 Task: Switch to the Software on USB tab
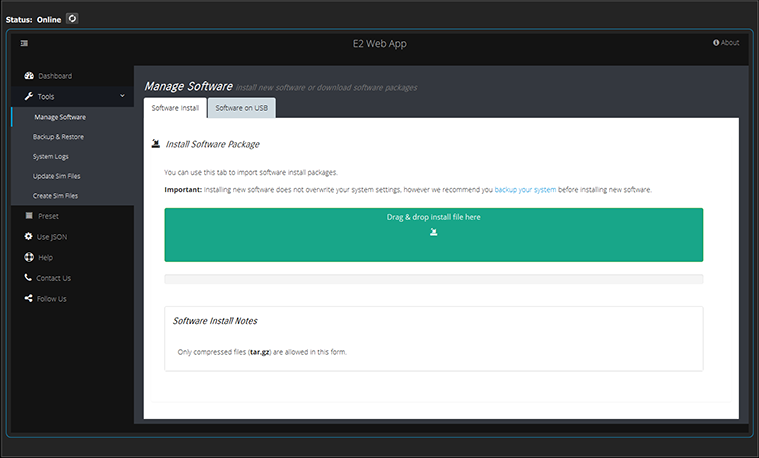242,108
